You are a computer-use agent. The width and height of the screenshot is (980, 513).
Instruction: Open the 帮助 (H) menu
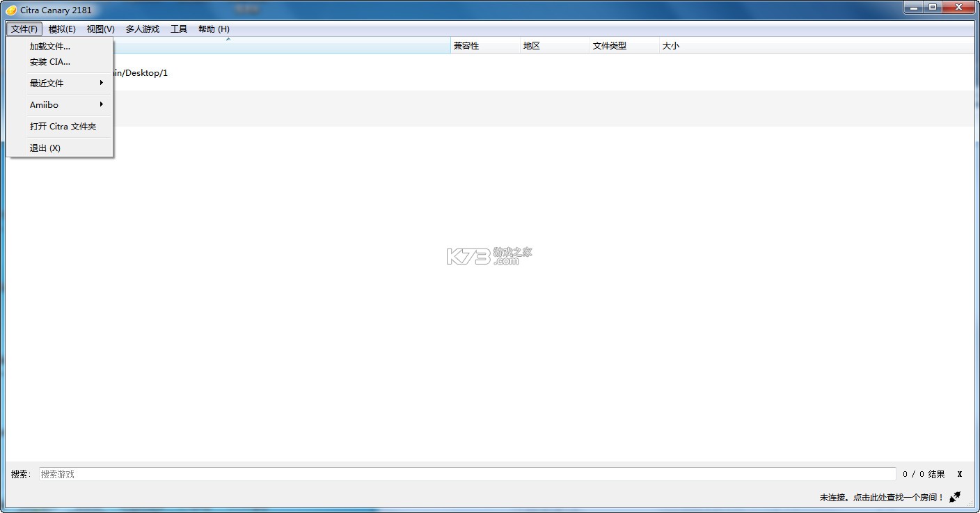[x=214, y=29]
